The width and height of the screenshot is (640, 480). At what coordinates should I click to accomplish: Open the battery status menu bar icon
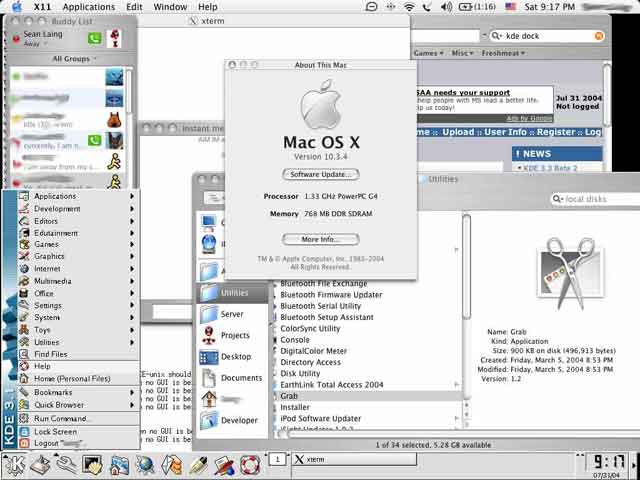pyautogui.click(x=477, y=7)
